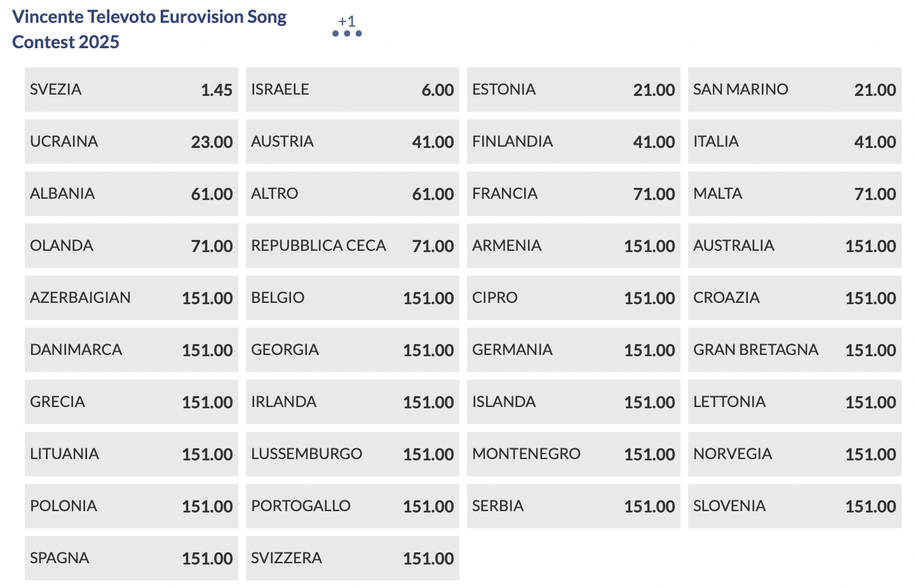
Task: Pick ALBANIA odds 61.00
Action: tap(132, 194)
